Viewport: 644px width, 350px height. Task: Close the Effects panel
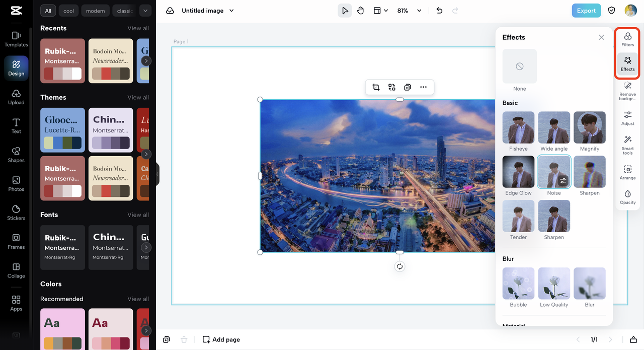(x=601, y=37)
